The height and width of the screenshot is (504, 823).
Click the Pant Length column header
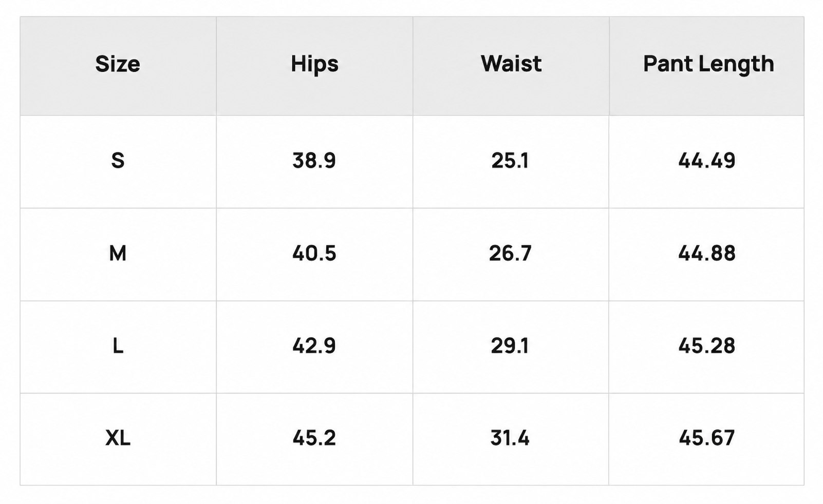pyautogui.click(x=708, y=65)
